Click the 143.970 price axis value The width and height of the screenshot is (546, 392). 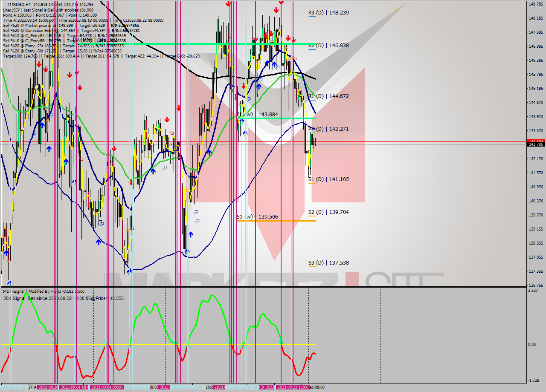pyautogui.click(x=536, y=117)
